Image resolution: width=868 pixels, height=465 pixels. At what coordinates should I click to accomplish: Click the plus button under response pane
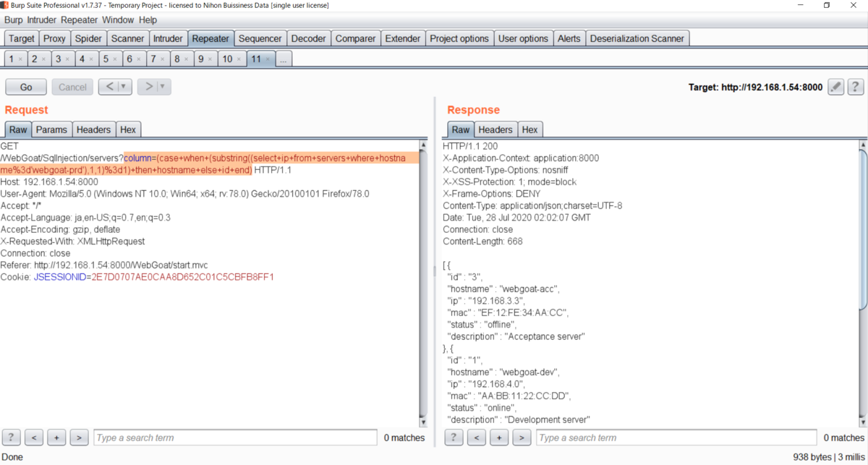(x=498, y=437)
